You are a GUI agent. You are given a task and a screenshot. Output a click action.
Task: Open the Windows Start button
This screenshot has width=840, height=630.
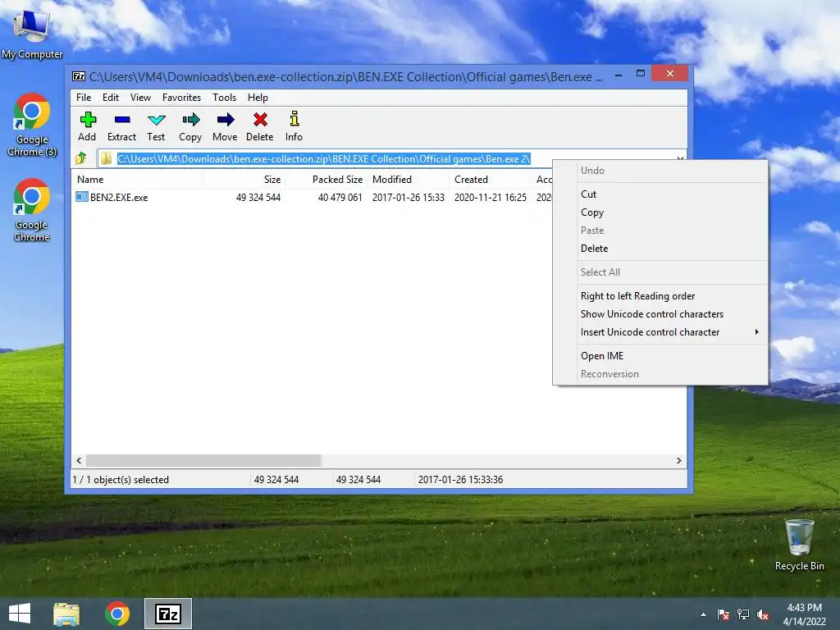(x=20, y=614)
